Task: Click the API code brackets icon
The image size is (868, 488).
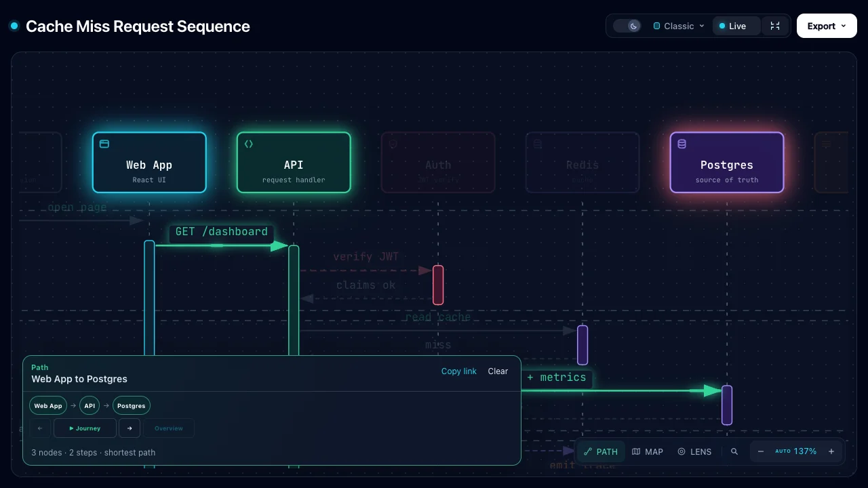Action: (249, 144)
